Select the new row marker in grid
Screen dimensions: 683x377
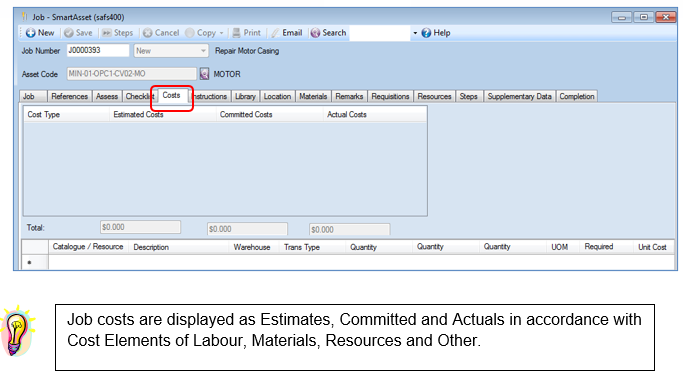pyautogui.click(x=30, y=262)
